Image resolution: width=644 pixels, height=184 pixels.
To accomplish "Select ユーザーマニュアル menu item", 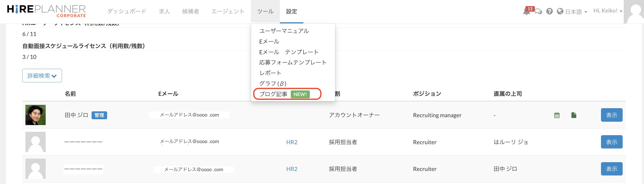I will click(284, 31).
